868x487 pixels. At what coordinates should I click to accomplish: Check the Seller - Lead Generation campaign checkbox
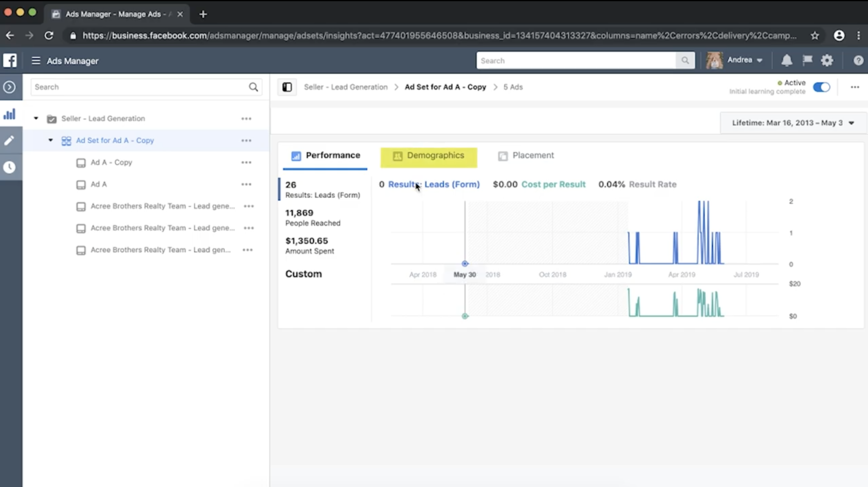51,119
